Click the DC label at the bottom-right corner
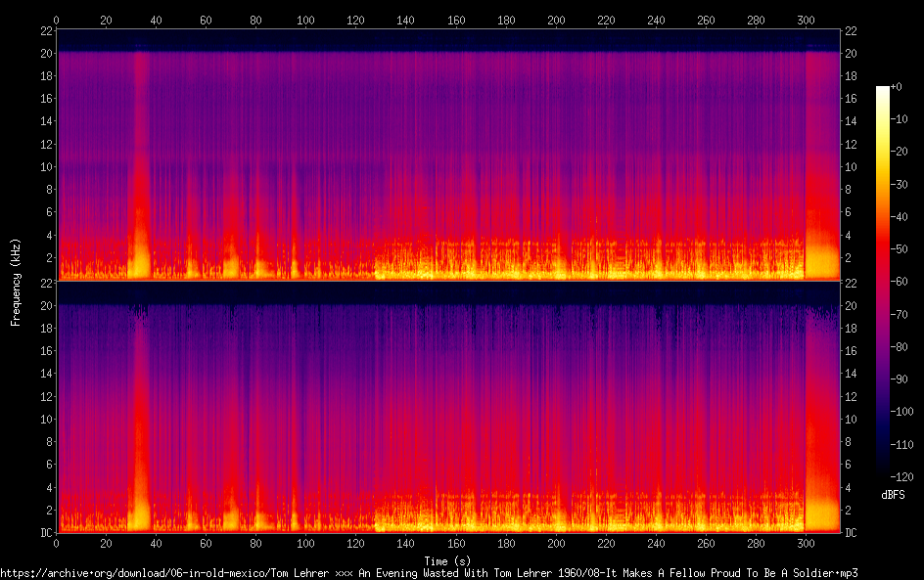 click(x=852, y=533)
